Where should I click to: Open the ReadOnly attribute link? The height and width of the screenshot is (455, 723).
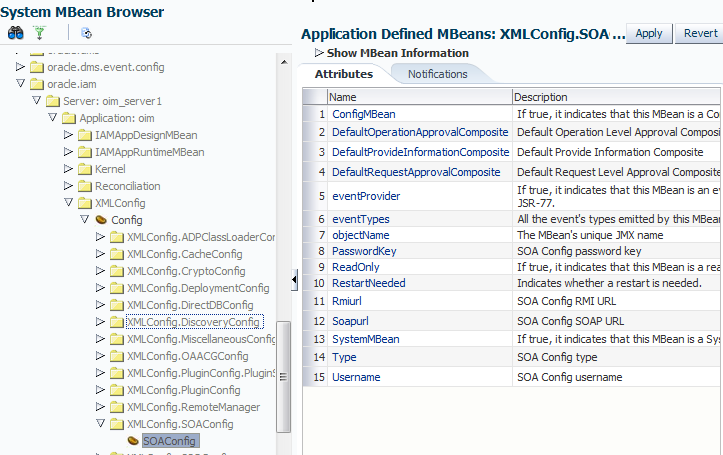pyautogui.click(x=356, y=267)
